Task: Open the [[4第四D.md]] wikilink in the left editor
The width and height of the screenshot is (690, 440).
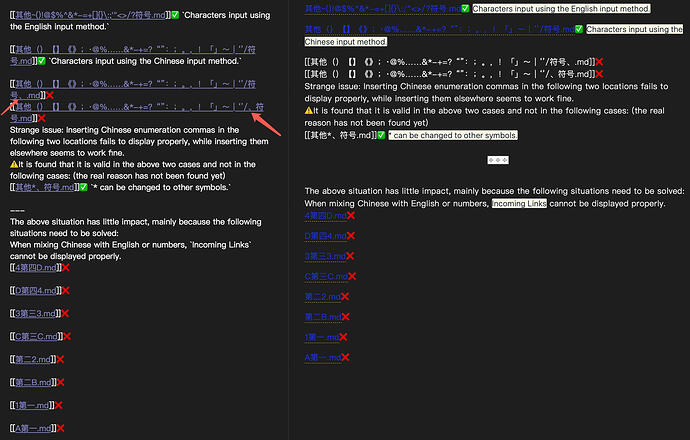Action: 34,266
